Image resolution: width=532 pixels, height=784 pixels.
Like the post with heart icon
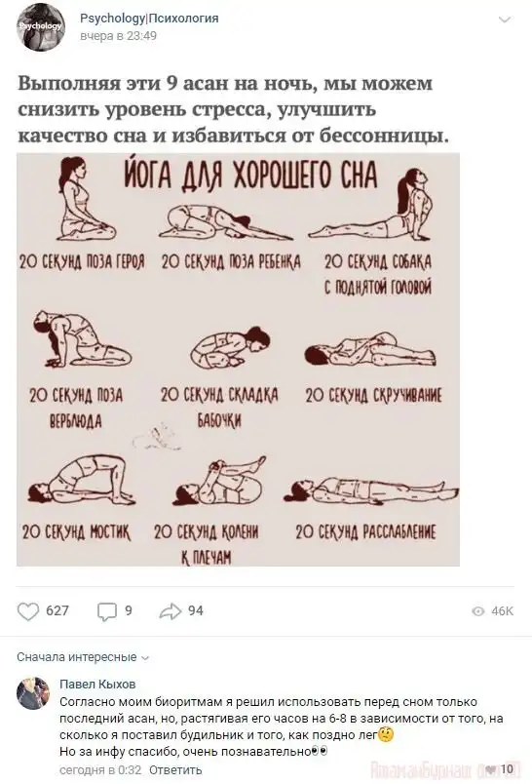pyautogui.click(x=28, y=611)
